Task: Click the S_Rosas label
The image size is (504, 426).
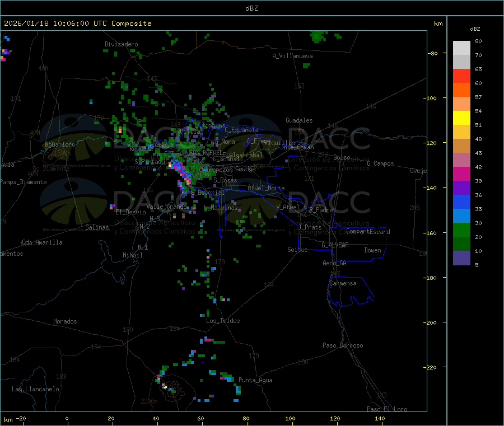Action: (225, 180)
